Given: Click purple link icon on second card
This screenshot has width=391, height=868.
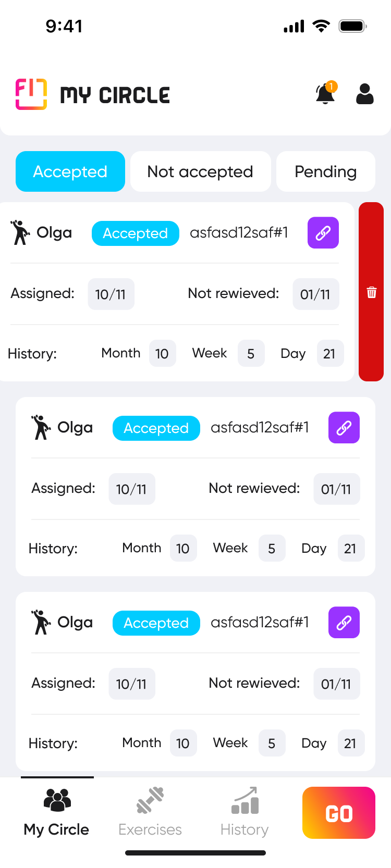Looking at the screenshot, I should (344, 428).
